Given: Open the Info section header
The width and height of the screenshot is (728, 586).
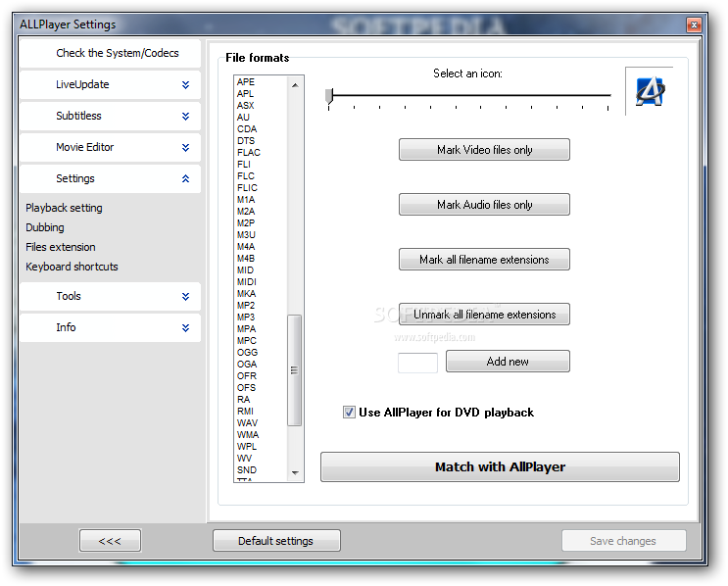Looking at the screenshot, I should pos(110,327).
